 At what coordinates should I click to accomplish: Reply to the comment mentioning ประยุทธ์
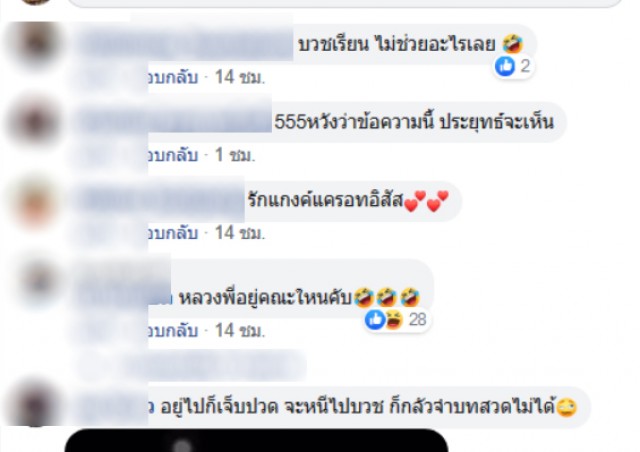point(173,155)
